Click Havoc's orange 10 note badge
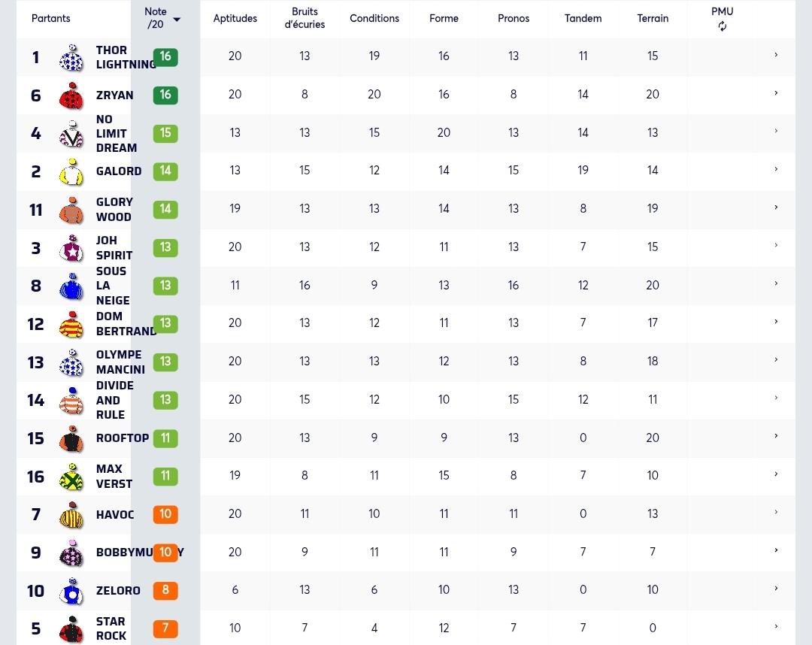Viewport: 812px width, 645px height. [x=165, y=514]
